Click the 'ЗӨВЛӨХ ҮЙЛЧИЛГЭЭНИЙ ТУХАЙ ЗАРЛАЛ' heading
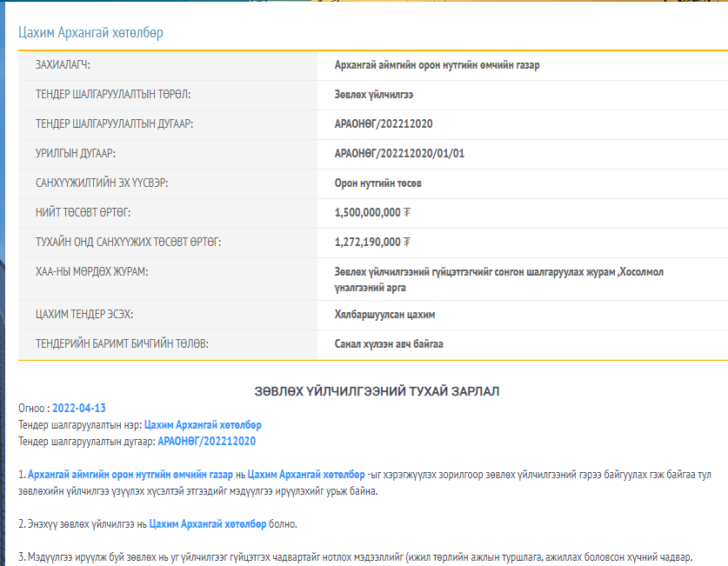Screen dimensions: 728x566 [x=376, y=391]
